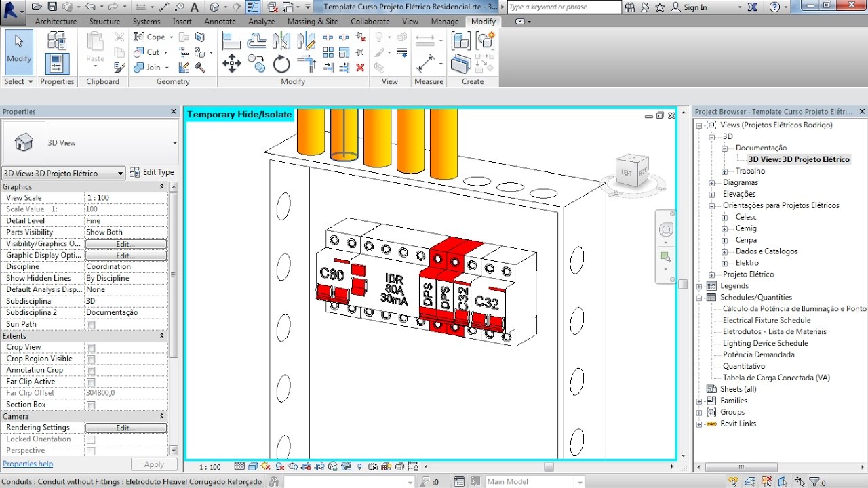Select the Mirror Draw Axis tool

[307, 41]
